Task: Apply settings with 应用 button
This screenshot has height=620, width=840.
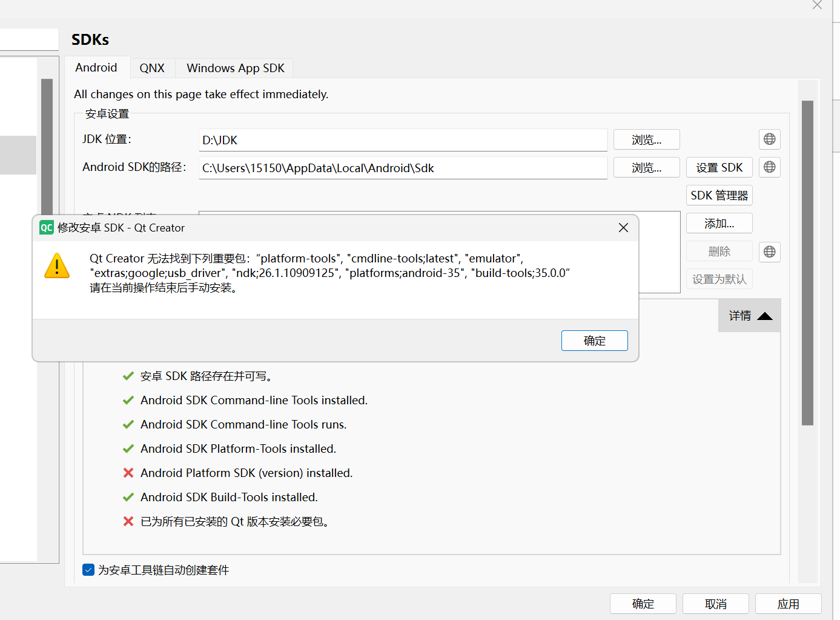Action: pyautogui.click(x=788, y=604)
